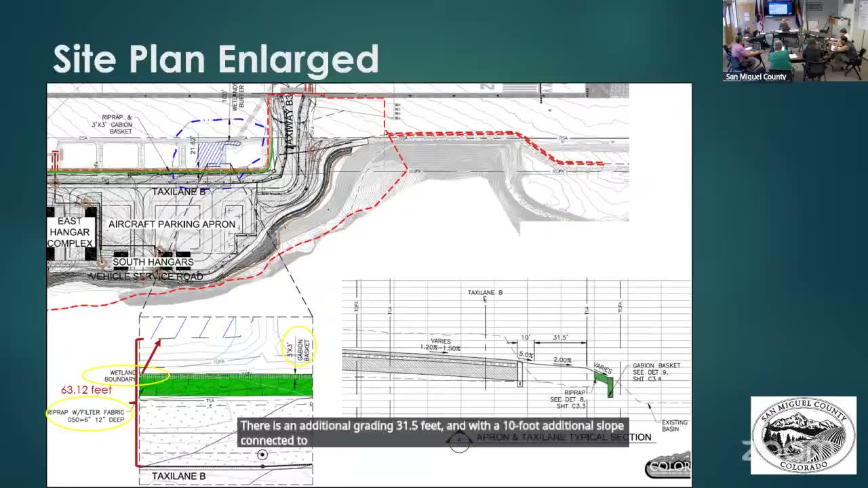Viewport: 868px width, 488px height.
Task: Click "TAXILANE B" label above the aircraft parking apron
Action: [x=178, y=192]
